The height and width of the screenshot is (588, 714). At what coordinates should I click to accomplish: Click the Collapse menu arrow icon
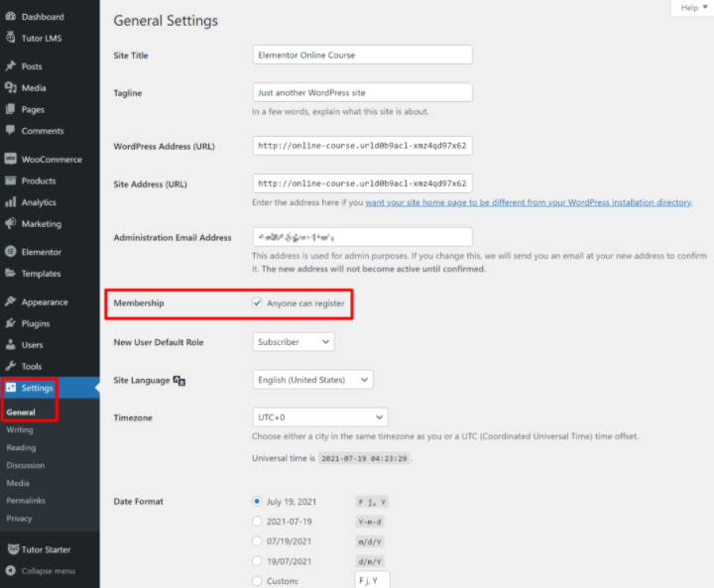click(x=10, y=571)
